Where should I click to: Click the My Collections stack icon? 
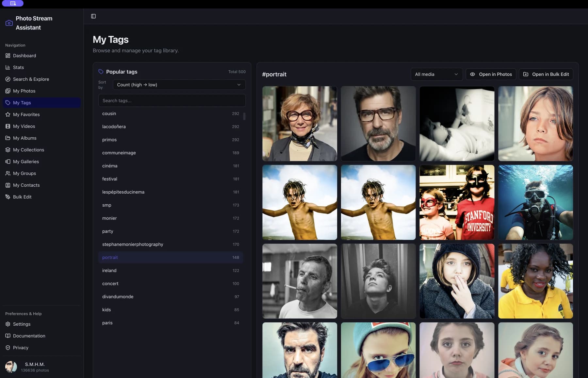[x=8, y=150]
